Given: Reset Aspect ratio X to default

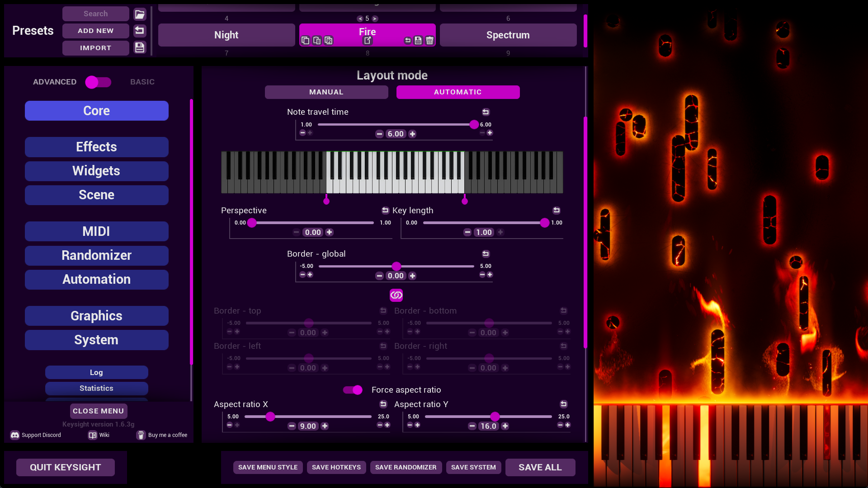Looking at the screenshot, I should click(x=383, y=404).
